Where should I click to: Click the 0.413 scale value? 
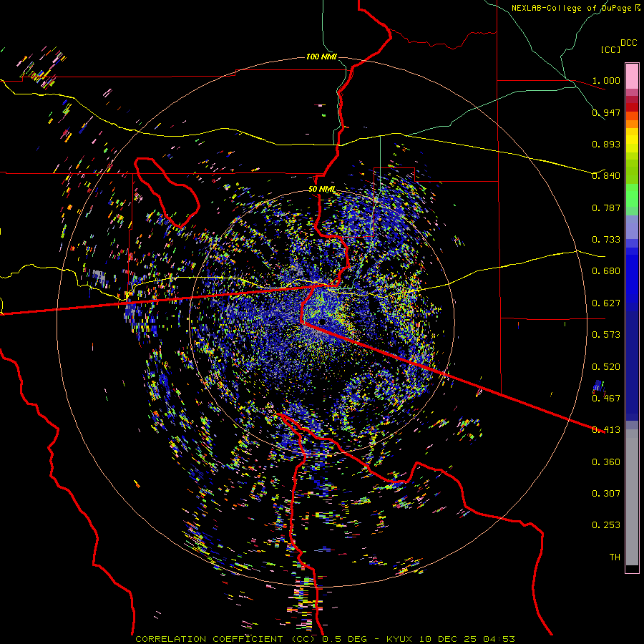pyautogui.click(x=606, y=430)
